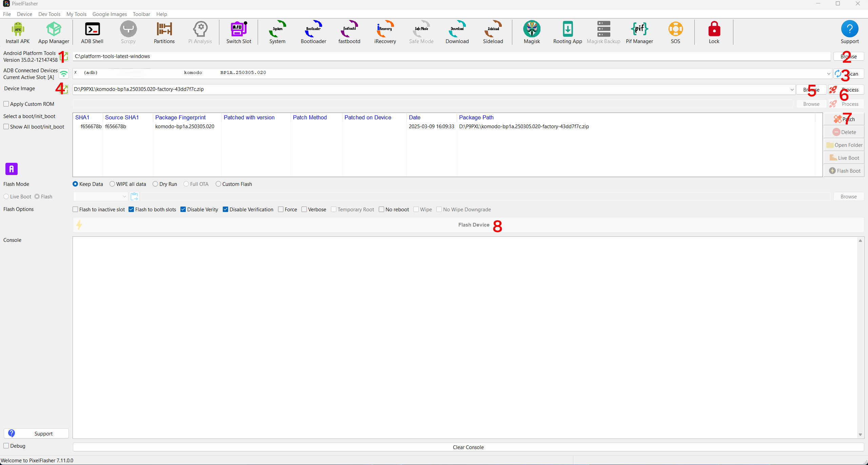Image resolution: width=868 pixels, height=465 pixels.
Task: Click the Device Image download link icon
Action: pos(64,89)
